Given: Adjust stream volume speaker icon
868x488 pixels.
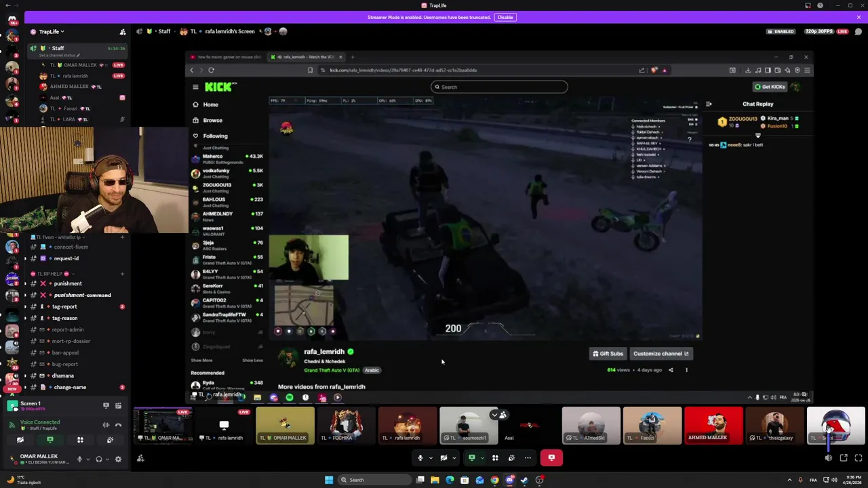Looking at the screenshot, I should (828, 458).
